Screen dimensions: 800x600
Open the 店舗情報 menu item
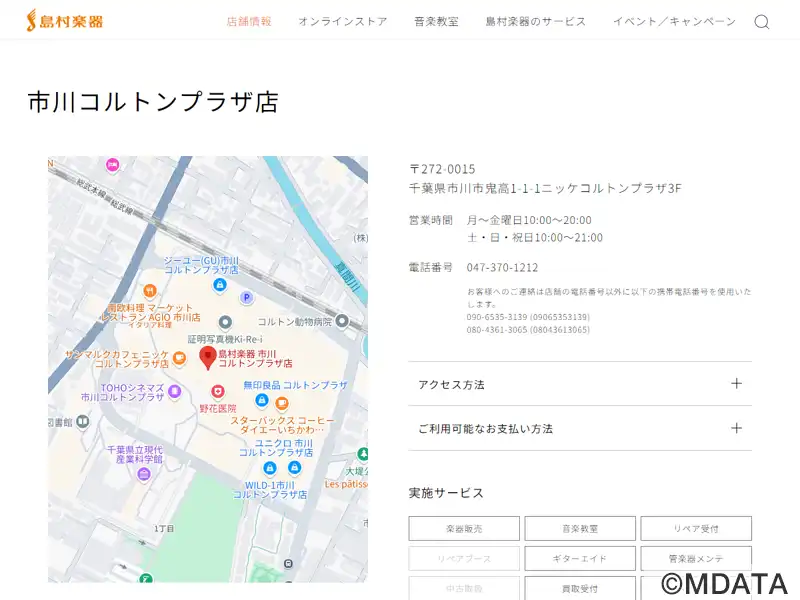tap(249, 21)
